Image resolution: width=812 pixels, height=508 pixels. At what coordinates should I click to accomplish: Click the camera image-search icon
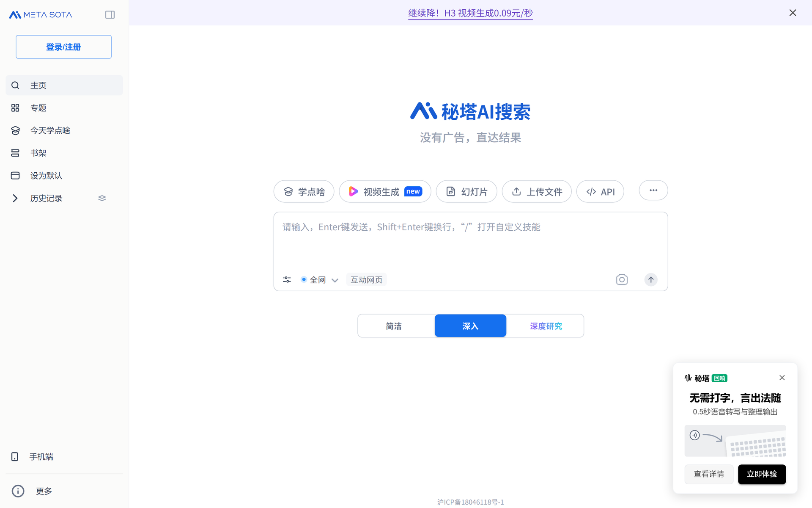(x=622, y=279)
